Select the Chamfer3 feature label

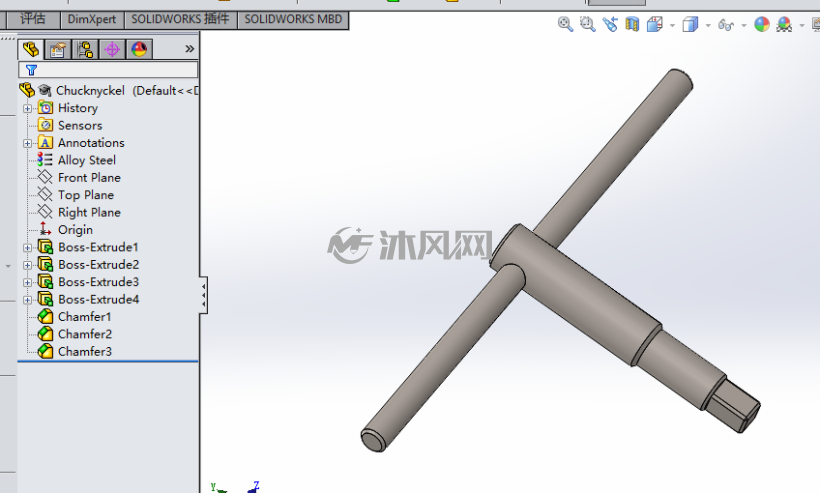click(x=85, y=351)
